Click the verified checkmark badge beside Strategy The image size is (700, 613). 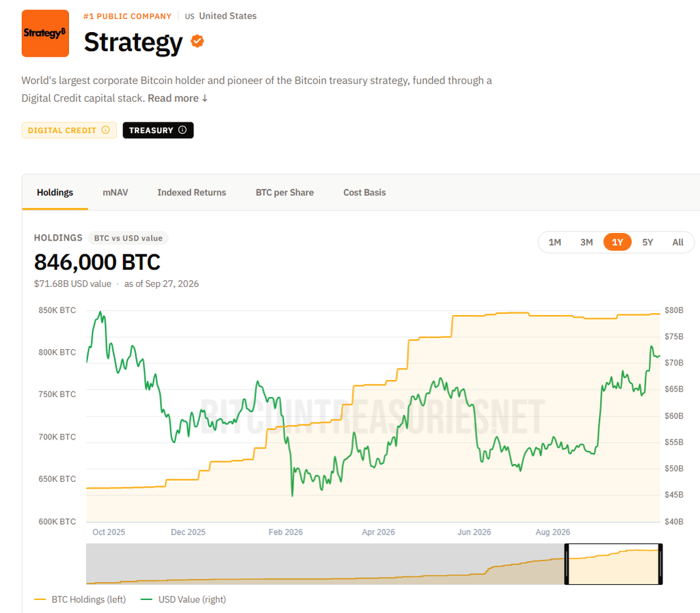[198, 41]
